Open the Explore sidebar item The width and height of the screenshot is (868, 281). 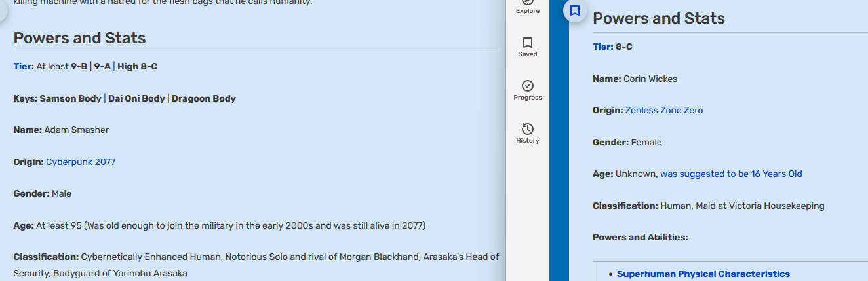[x=527, y=7]
